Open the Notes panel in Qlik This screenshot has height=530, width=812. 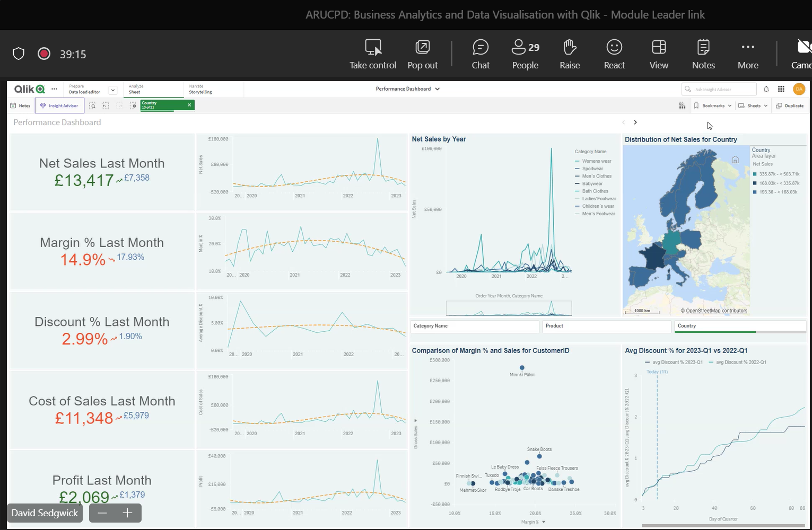20,105
